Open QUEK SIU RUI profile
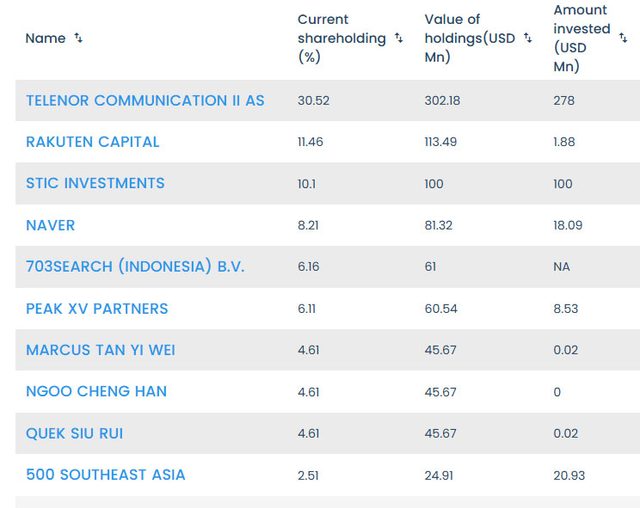 point(75,433)
